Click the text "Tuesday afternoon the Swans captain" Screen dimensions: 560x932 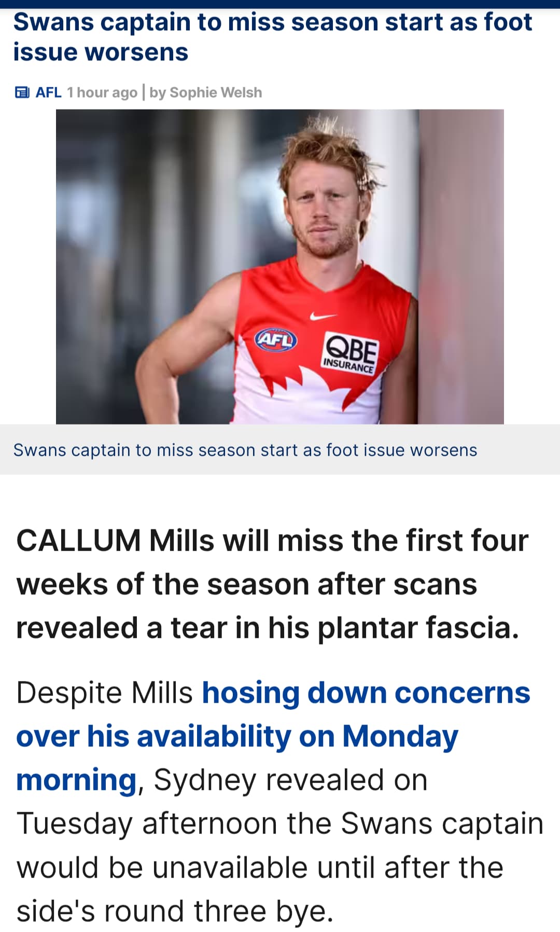(280, 823)
